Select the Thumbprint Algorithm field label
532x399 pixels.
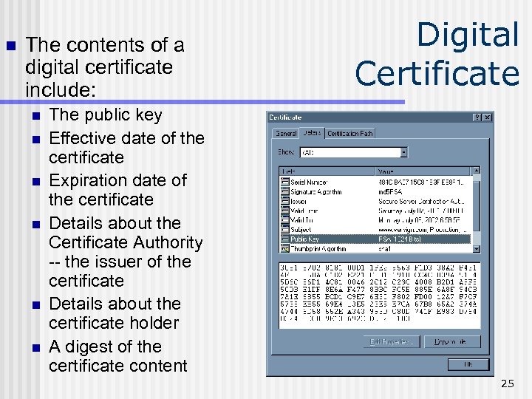coord(318,249)
